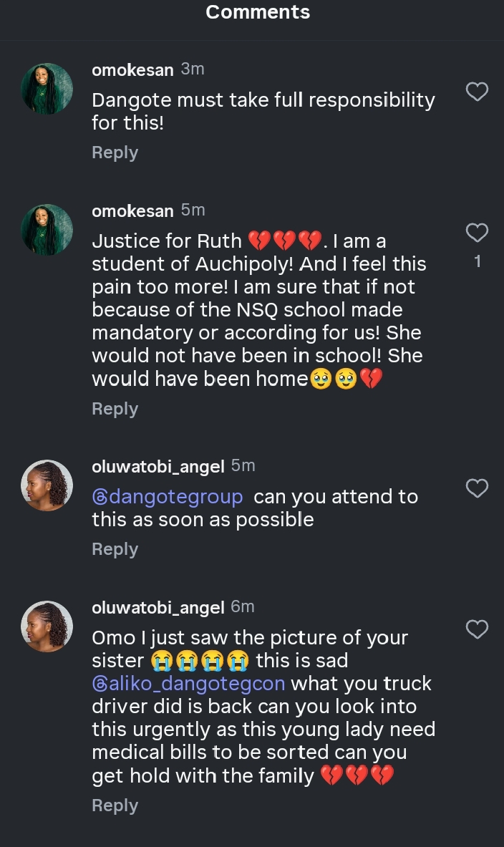Tap omokesan username on 3m comment
504x847 pixels.
132,70
